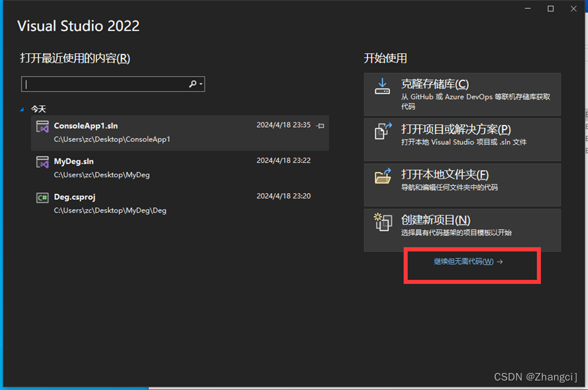This screenshot has width=588, height=390.
Task: Open the search options dropdown arrow
Action: pos(201,84)
